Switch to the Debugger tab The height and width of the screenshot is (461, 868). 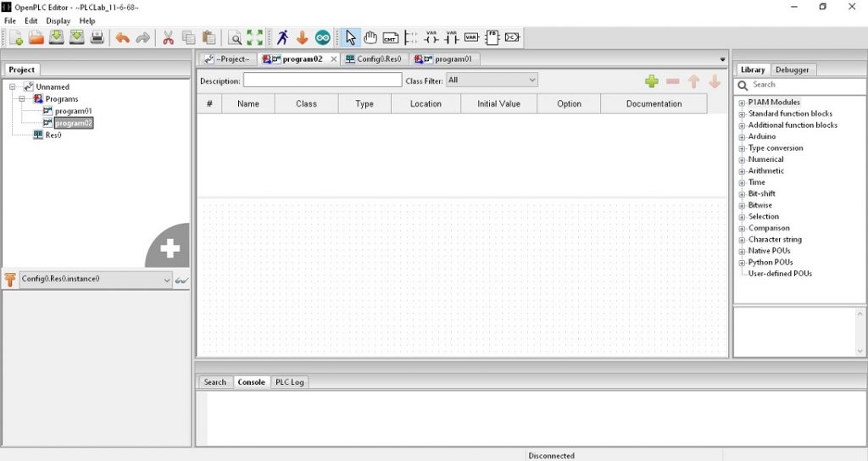pos(793,69)
